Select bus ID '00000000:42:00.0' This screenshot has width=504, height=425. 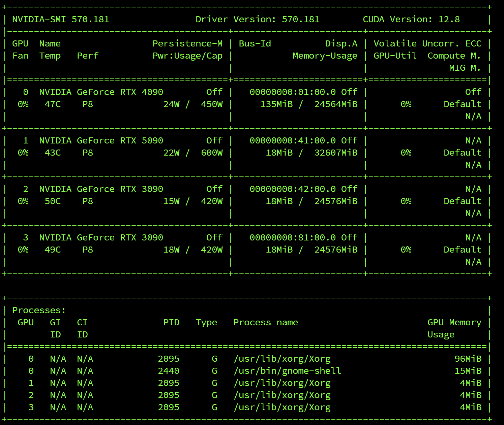tap(293, 189)
